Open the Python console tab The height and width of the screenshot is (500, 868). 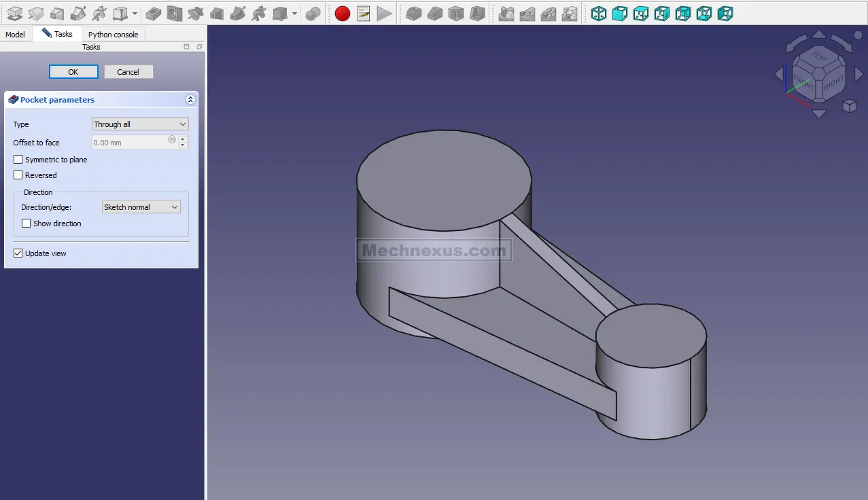113,35
